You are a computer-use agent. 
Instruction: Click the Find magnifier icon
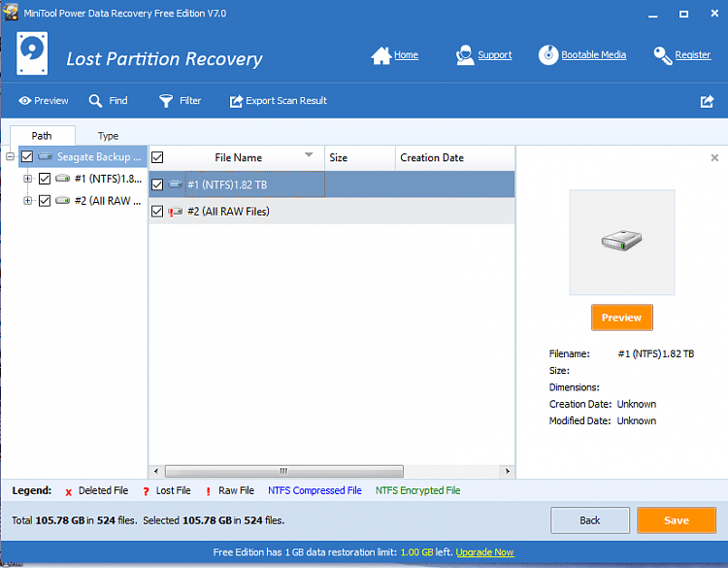click(x=95, y=101)
